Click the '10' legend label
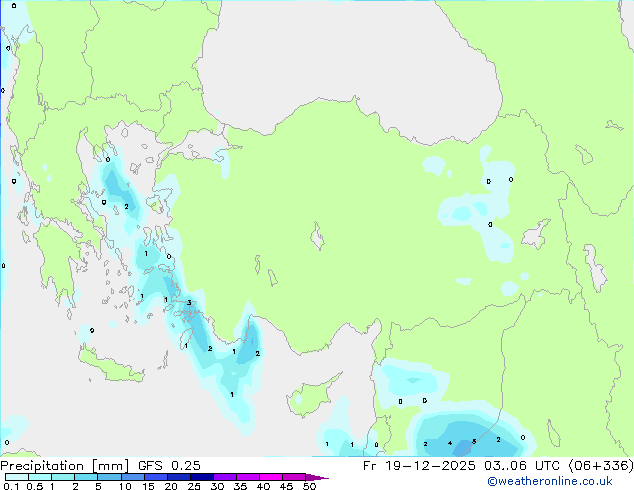This screenshot has height=490, width=634. 125,486
